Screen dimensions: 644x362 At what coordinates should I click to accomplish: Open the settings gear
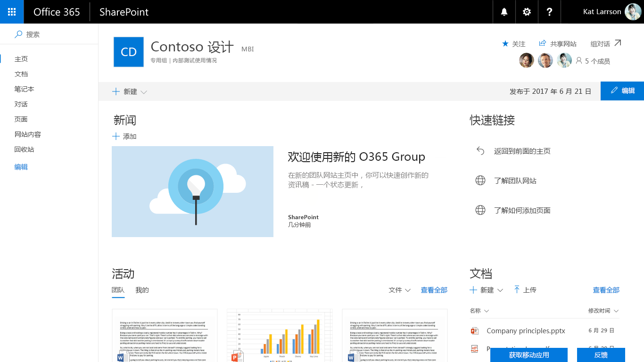[527, 12]
